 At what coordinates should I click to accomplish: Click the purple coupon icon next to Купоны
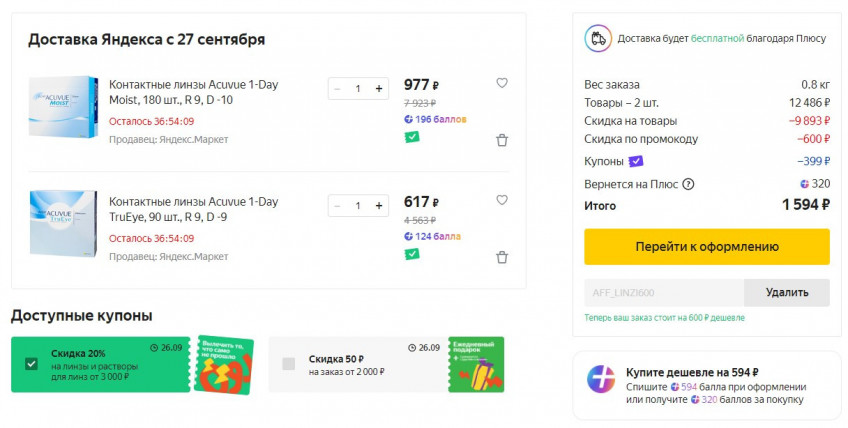[x=636, y=161]
